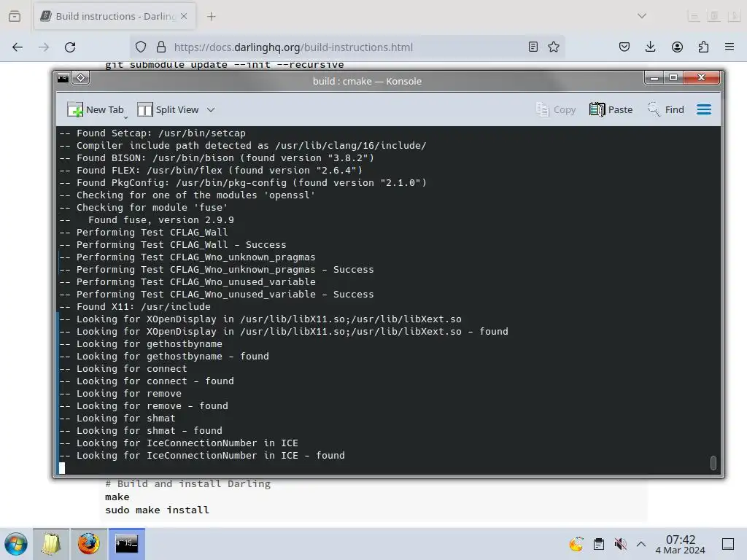Click the Copy toolbar button
Viewport: 747px width, 560px height.
556,109
